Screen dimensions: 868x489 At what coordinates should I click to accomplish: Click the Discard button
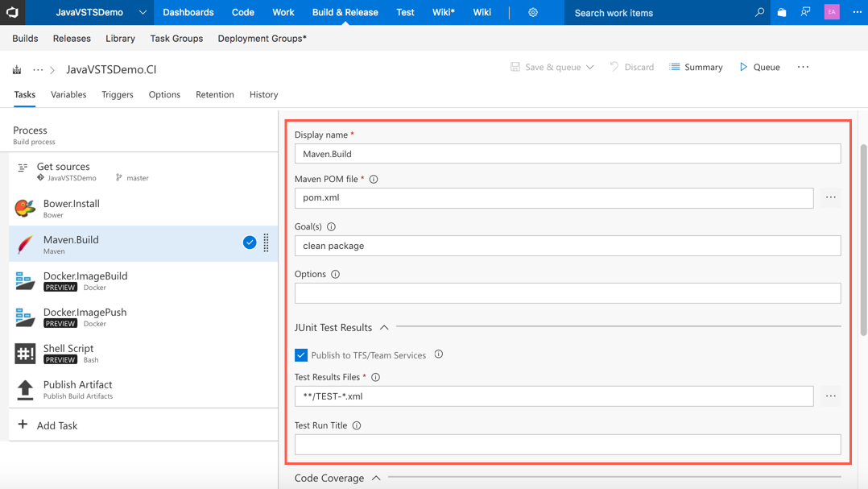(x=631, y=67)
